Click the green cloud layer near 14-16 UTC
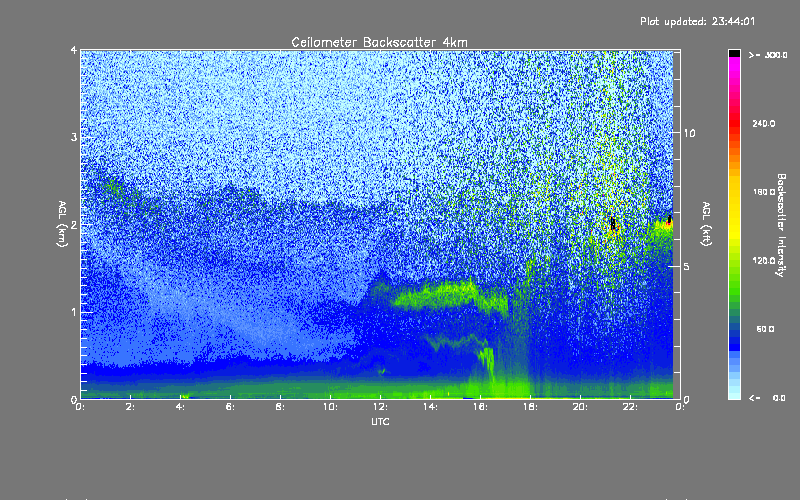Screen dimensions: 800x500 [449, 295]
